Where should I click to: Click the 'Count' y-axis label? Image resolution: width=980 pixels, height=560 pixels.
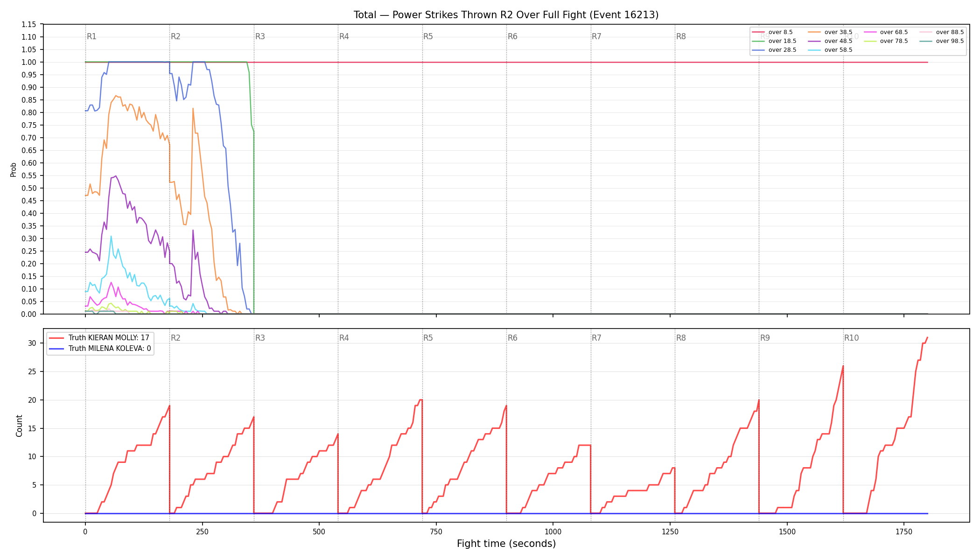coord(19,426)
